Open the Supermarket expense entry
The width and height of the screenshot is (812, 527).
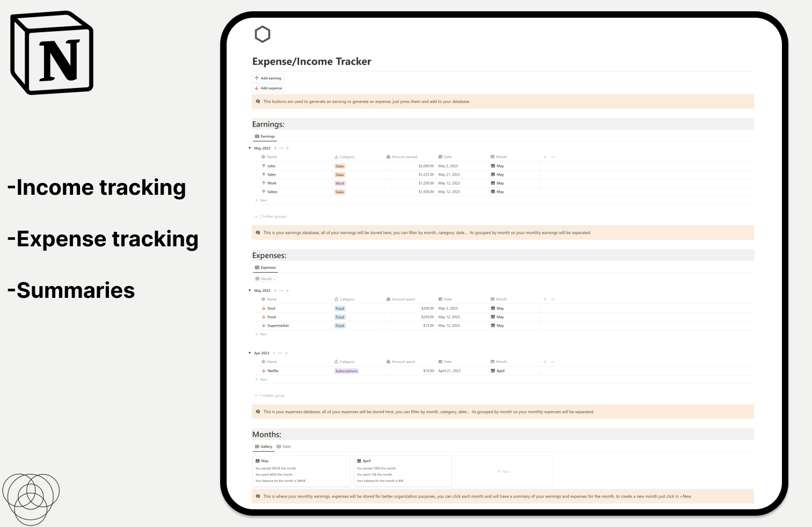pos(275,325)
